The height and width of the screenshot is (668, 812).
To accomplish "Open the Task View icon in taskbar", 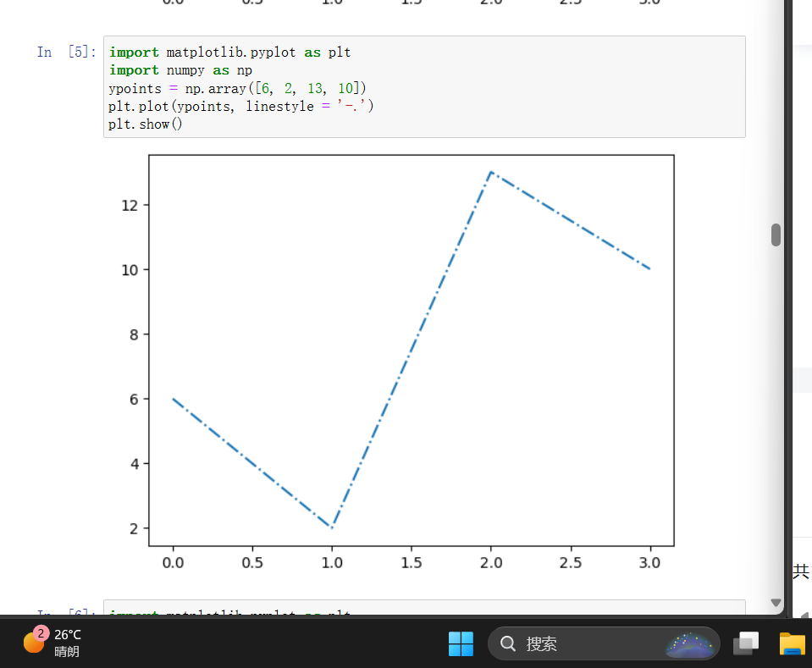I will point(746,643).
